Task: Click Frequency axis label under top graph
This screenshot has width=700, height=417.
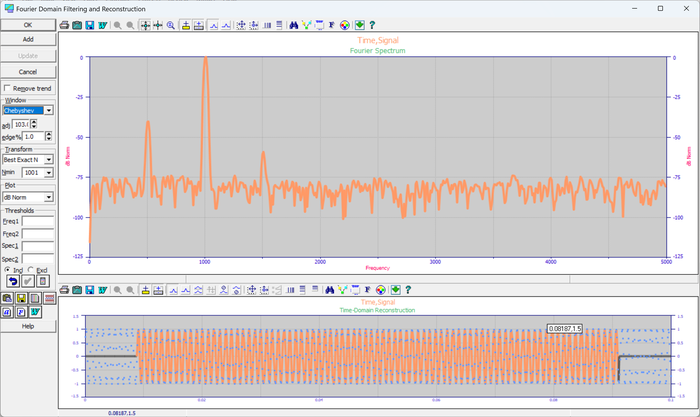Action: coord(378,268)
